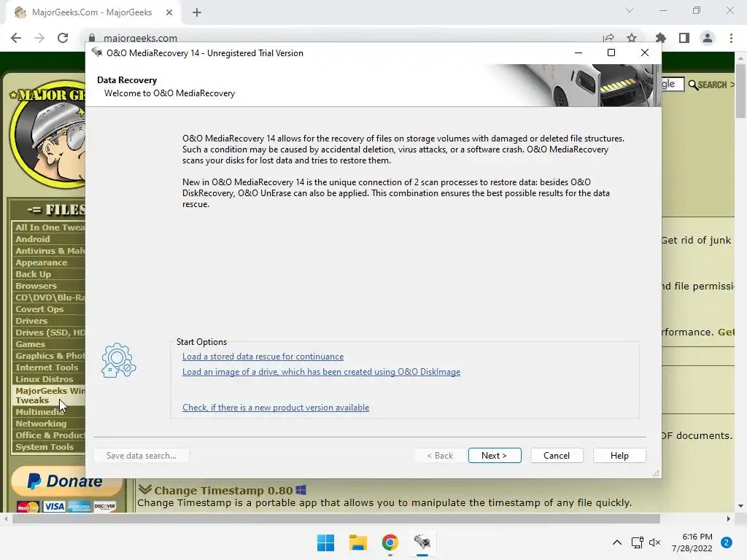Open Browsers category
The width and height of the screenshot is (747, 560).
click(36, 286)
